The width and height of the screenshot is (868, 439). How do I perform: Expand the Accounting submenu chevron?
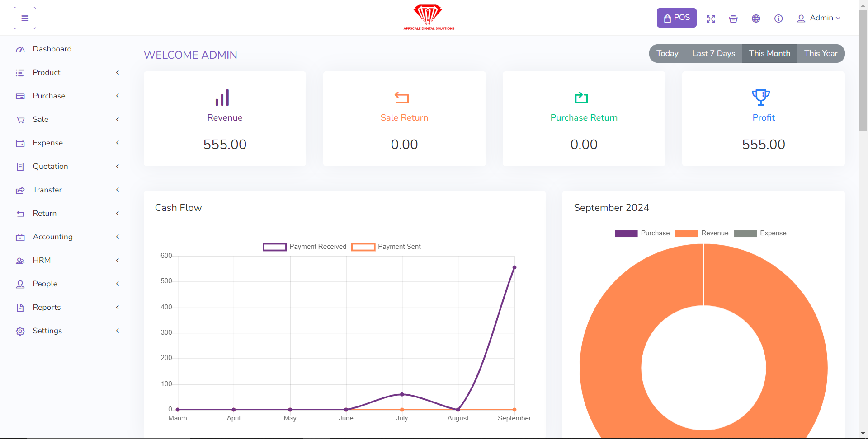pos(118,237)
